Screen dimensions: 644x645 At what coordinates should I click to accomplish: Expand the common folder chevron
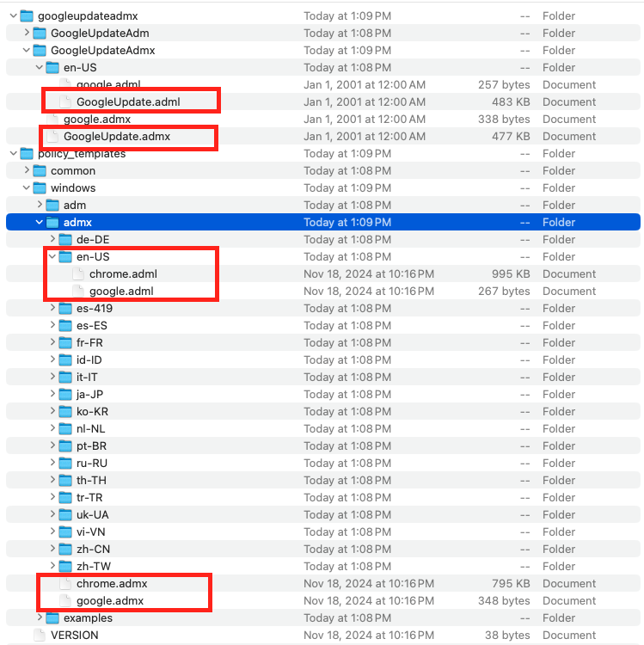point(27,170)
